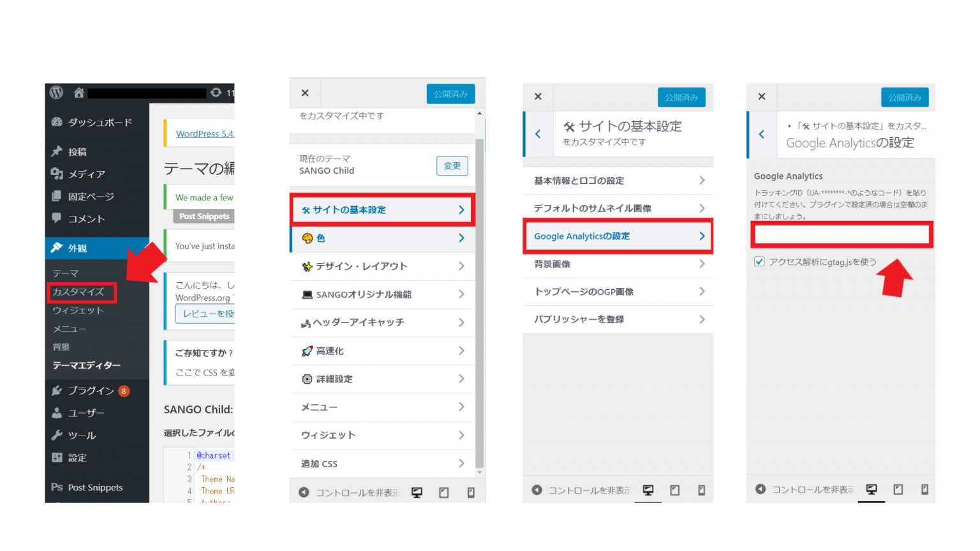The height and width of the screenshot is (551, 980).
Task: Open メディア menu in admin sidebar
Action: [x=97, y=174]
